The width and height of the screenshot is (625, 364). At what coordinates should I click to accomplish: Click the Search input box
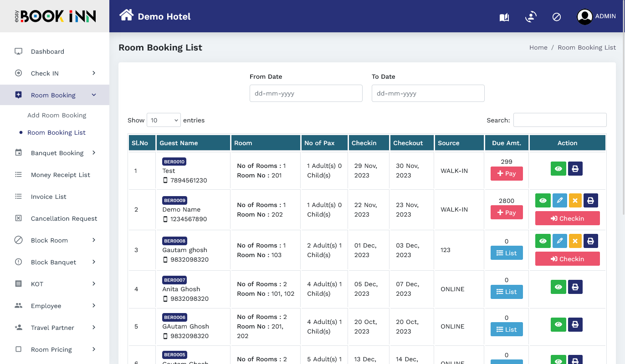coord(559,120)
